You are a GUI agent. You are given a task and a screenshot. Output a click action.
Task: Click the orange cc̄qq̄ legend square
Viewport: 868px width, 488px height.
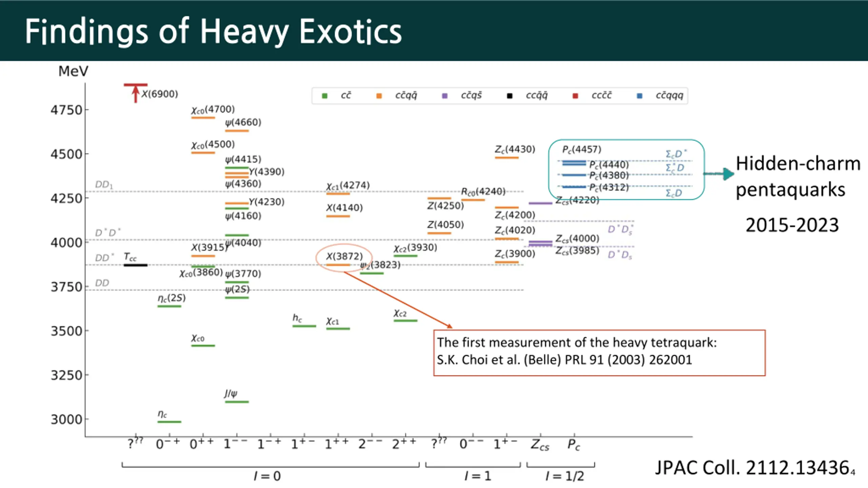[379, 96]
